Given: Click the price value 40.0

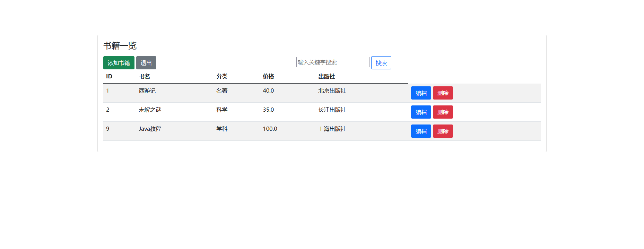Looking at the screenshot, I should point(268,91).
